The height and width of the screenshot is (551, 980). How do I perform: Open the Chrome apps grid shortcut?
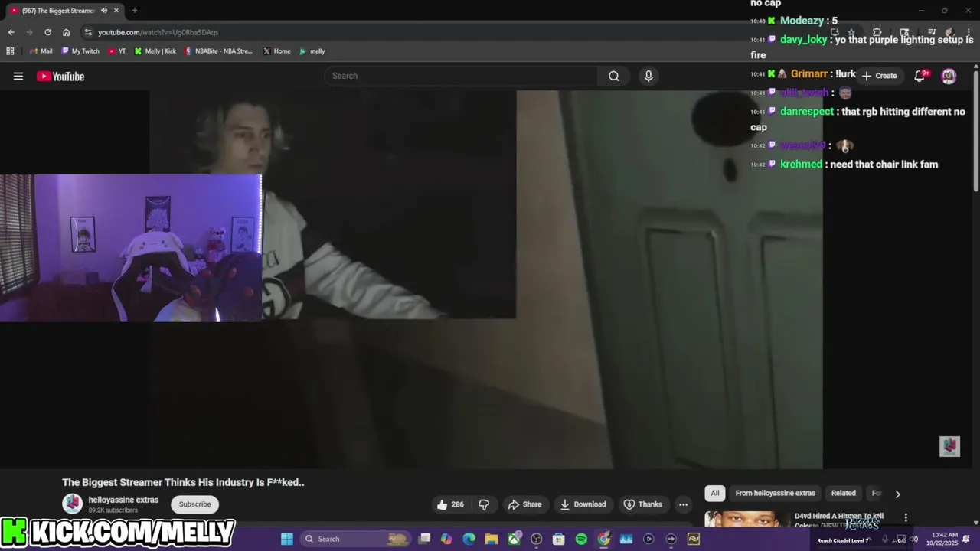10,51
